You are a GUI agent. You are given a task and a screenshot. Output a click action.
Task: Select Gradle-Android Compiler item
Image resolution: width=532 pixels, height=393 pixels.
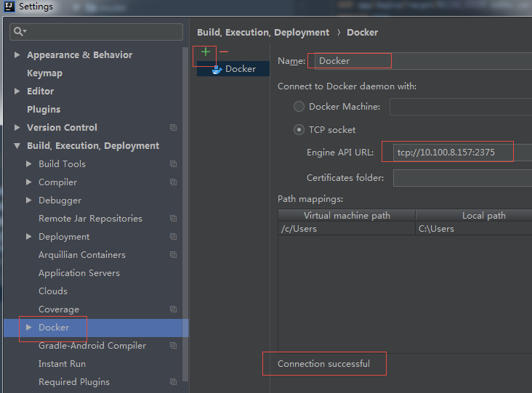[92, 346]
